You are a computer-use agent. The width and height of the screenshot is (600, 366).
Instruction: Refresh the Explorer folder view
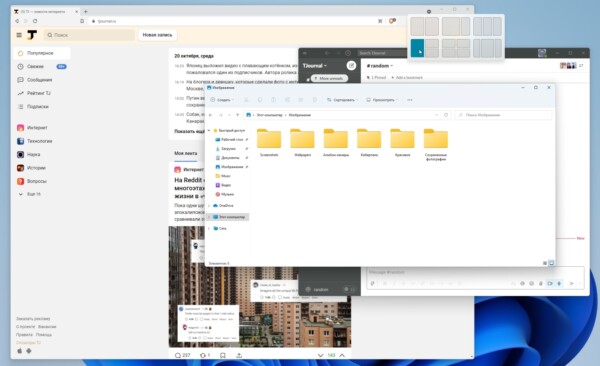click(x=446, y=115)
